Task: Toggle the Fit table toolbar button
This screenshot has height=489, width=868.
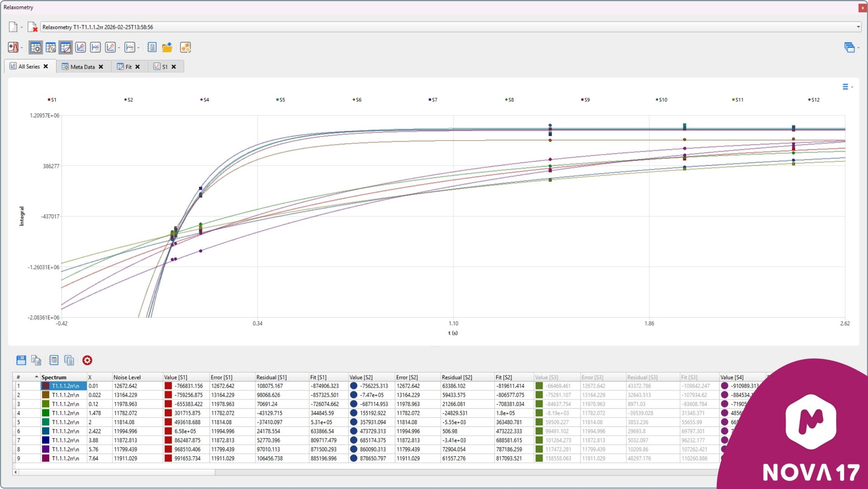Action: [x=66, y=47]
